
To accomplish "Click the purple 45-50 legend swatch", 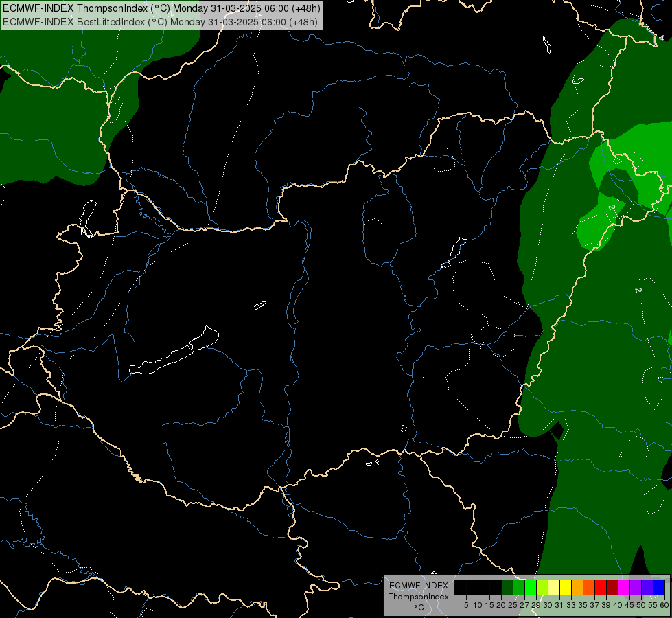I will click(x=636, y=587).
